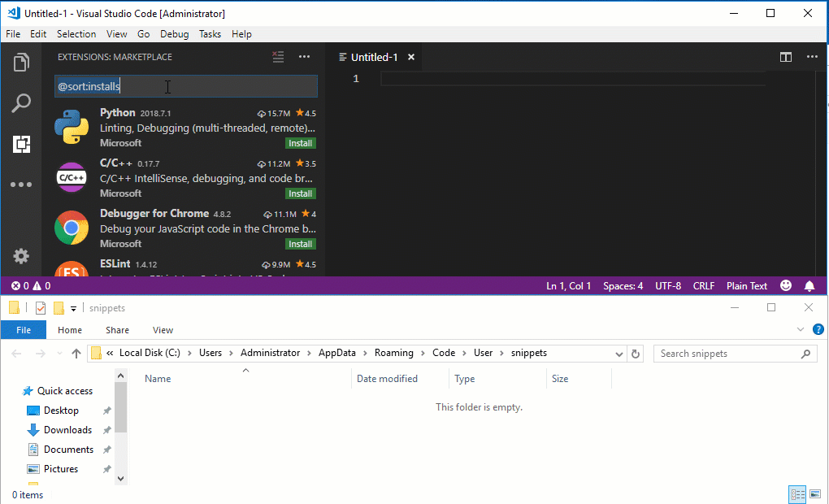
Task: Open address bar history dropdown
Action: pyautogui.click(x=618, y=354)
